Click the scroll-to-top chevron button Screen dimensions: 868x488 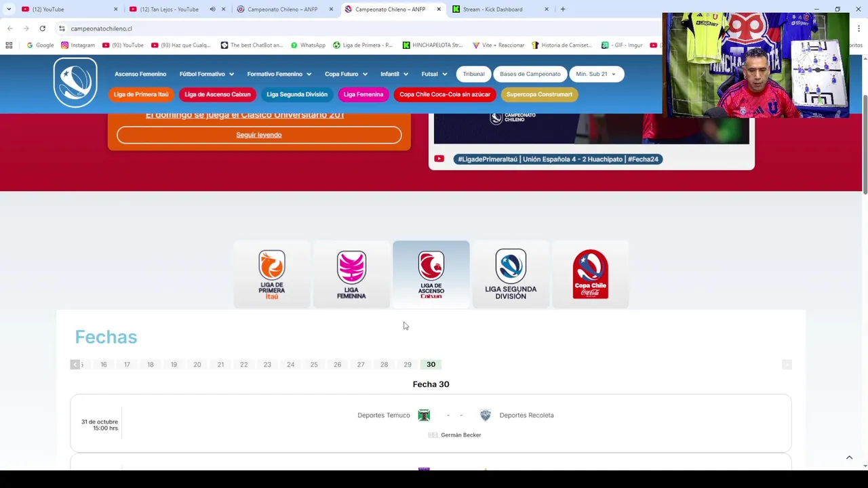coord(849,457)
